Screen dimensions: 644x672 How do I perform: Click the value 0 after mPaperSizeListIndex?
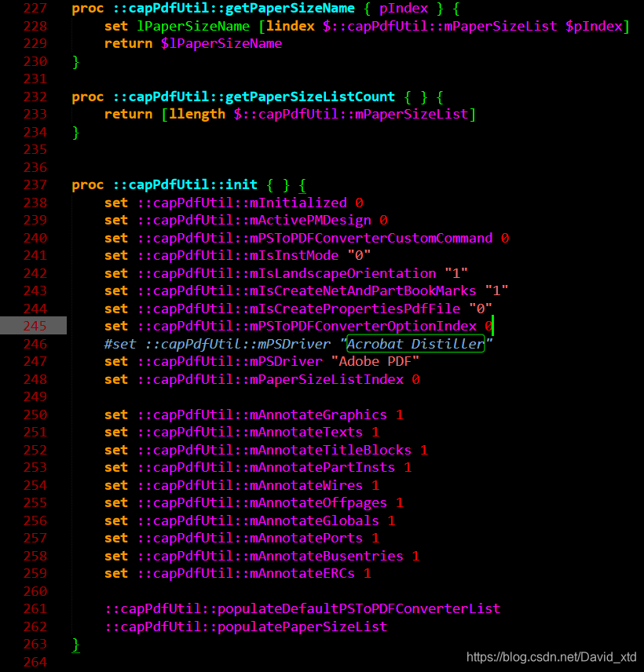(416, 379)
